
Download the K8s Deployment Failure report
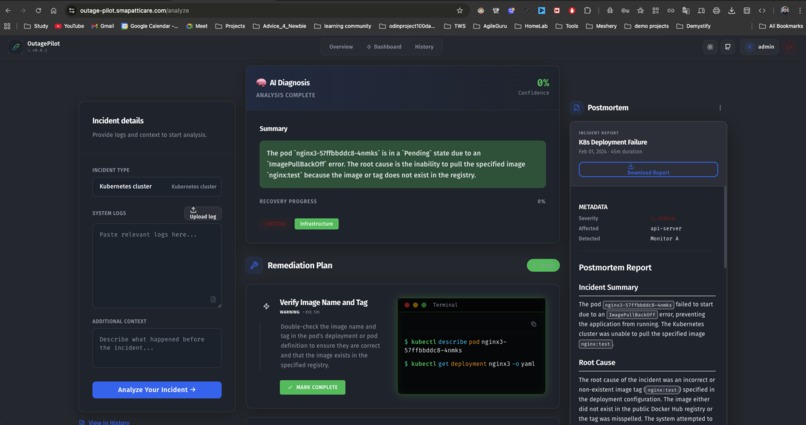pos(648,170)
